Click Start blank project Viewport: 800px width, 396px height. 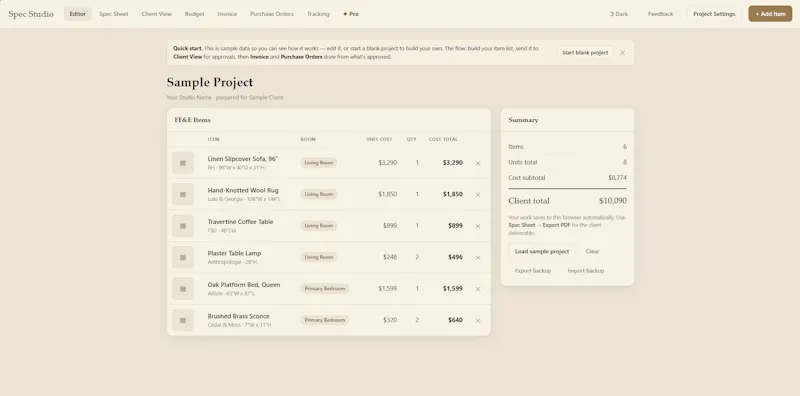(x=585, y=53)
